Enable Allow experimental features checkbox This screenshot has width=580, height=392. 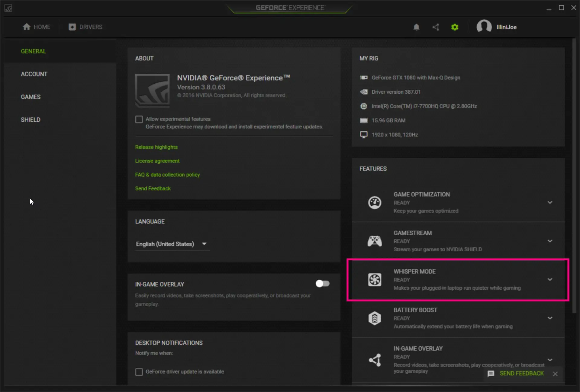point(139,119)
